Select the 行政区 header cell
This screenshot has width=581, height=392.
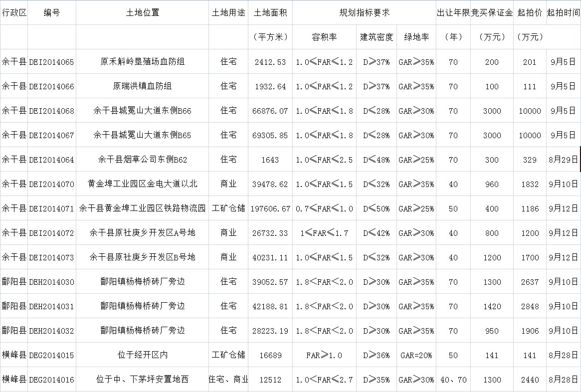[14, 12]
